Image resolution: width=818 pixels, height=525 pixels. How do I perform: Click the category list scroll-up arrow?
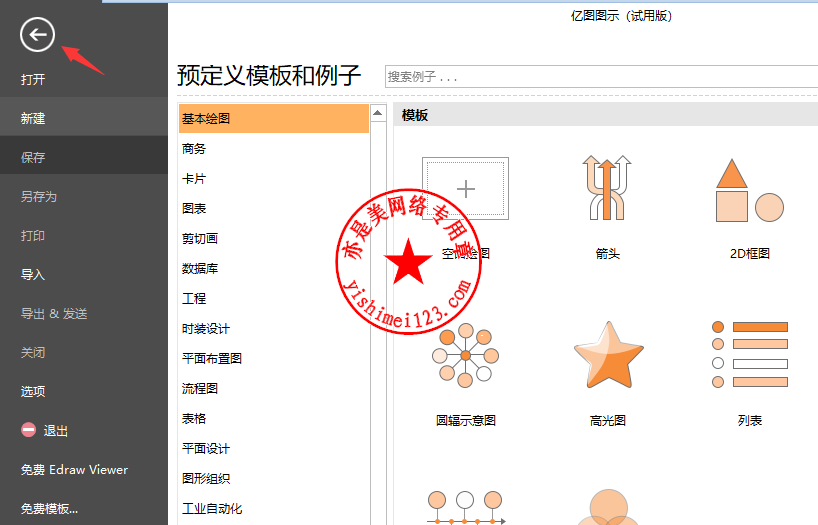click(x=378, y=113)
